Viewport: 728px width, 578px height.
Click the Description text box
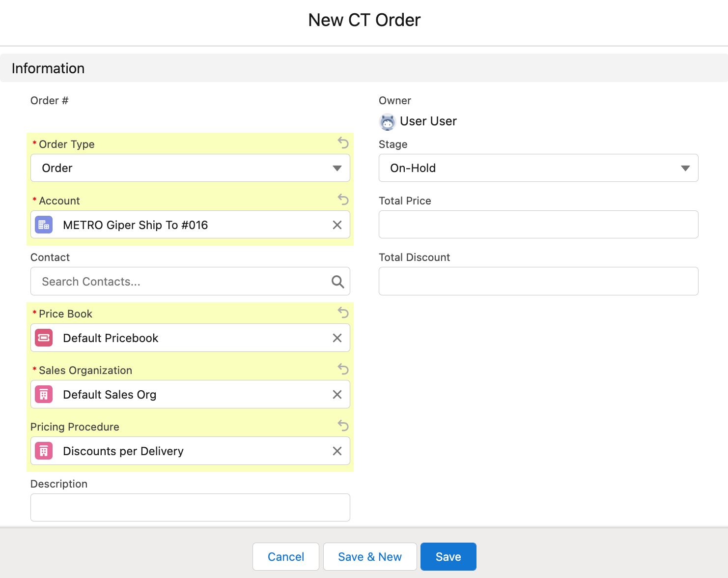tap(190, 507)
